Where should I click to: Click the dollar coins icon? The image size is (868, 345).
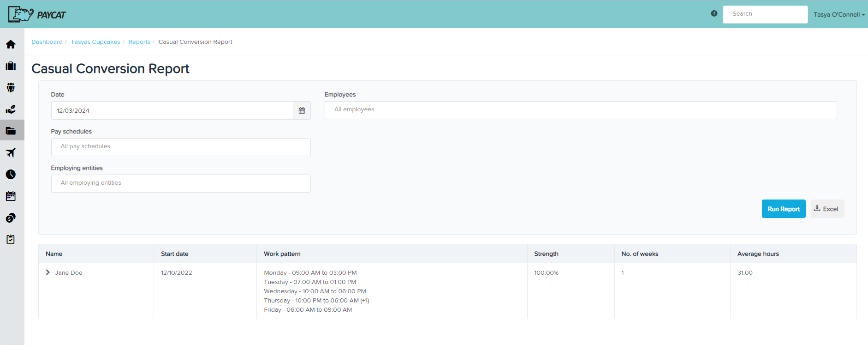(11, 218)
